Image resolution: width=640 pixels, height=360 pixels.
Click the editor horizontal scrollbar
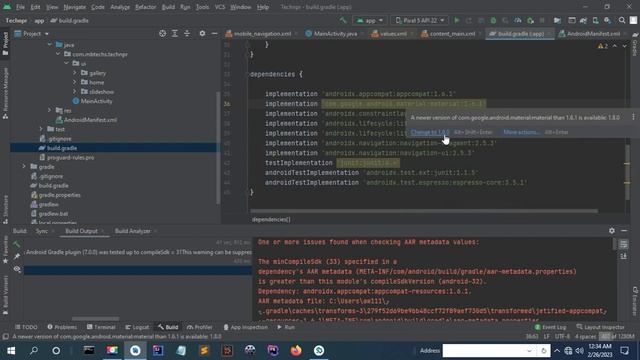[424, 211]
